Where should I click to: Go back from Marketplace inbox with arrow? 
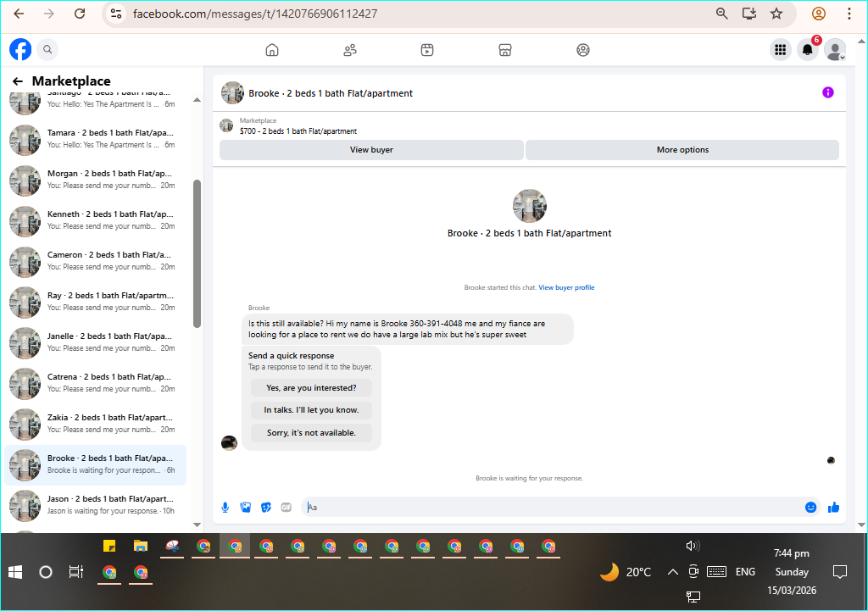[18, 81]
